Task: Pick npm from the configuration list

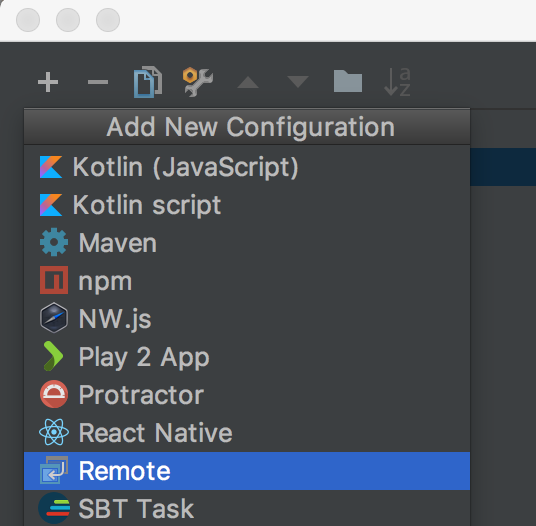Action: coord(247,281)
